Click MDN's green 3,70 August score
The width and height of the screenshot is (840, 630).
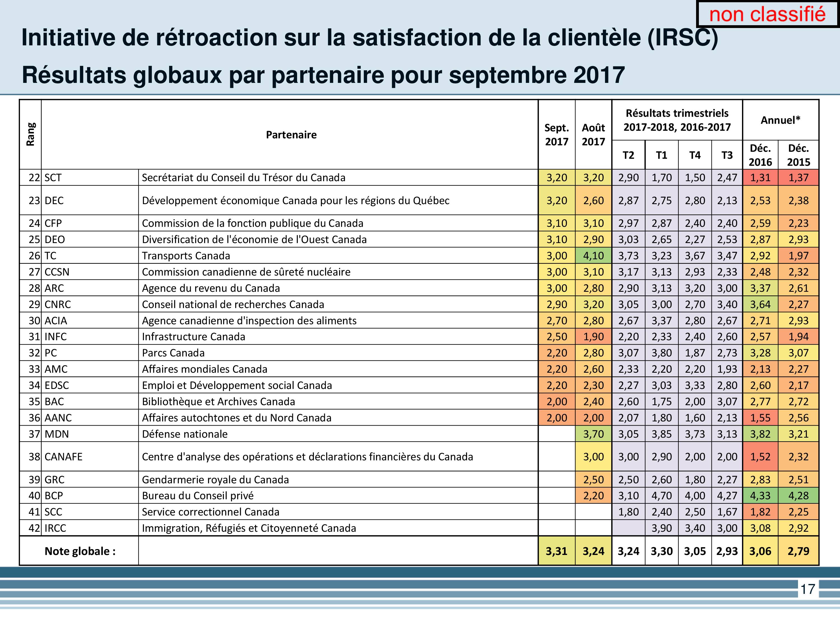point(594,434)
